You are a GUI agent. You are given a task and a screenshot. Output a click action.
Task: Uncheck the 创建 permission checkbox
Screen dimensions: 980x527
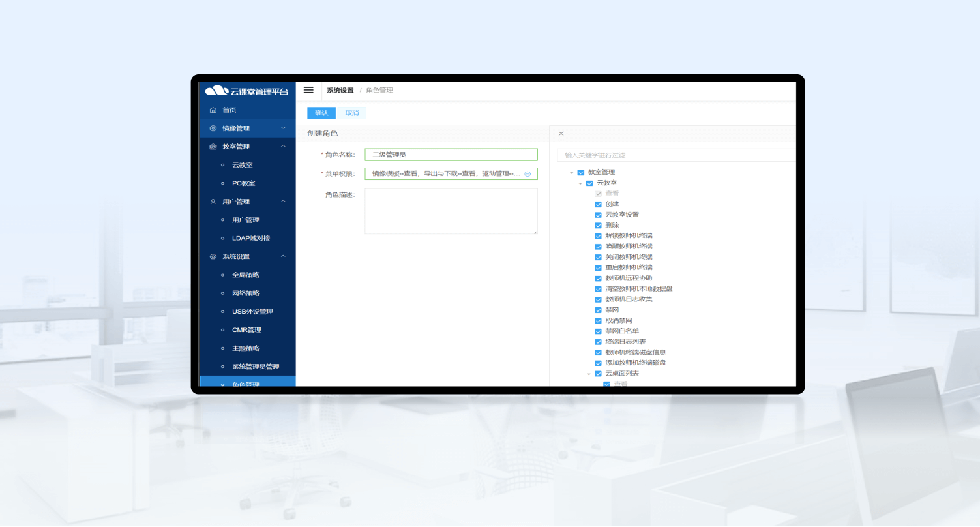point(598,204)
